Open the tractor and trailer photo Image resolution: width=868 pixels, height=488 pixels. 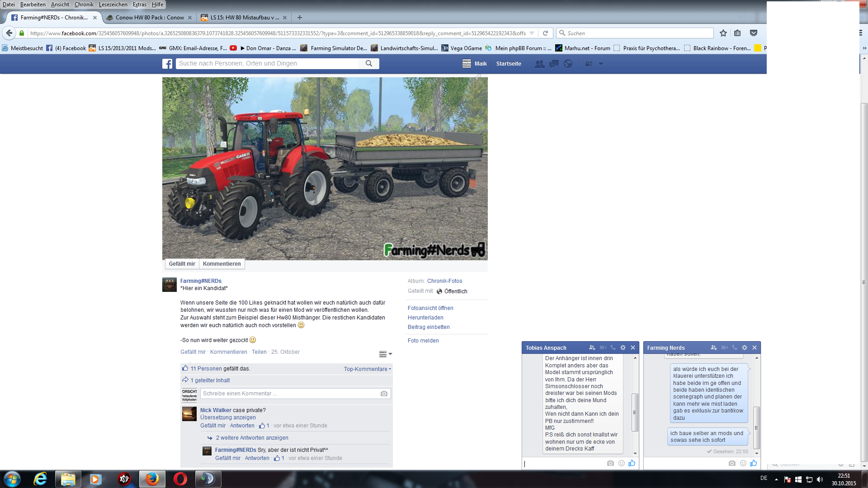[325, 169]
